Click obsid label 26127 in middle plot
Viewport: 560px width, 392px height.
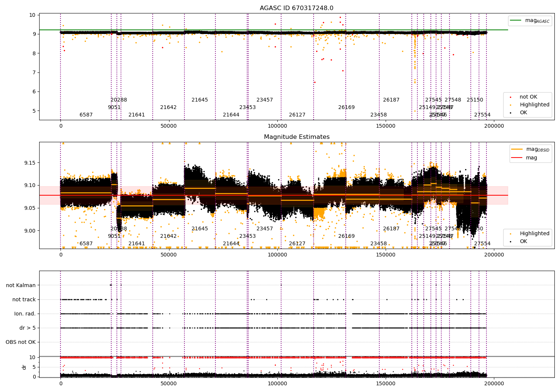[x=297, y=244]
